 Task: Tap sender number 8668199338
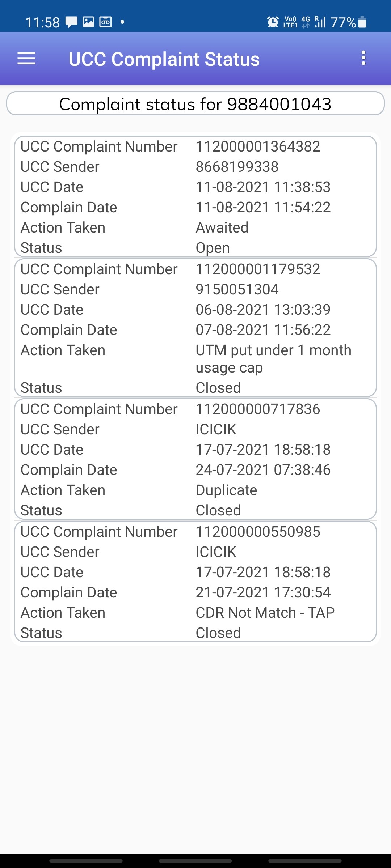(237, 167)
